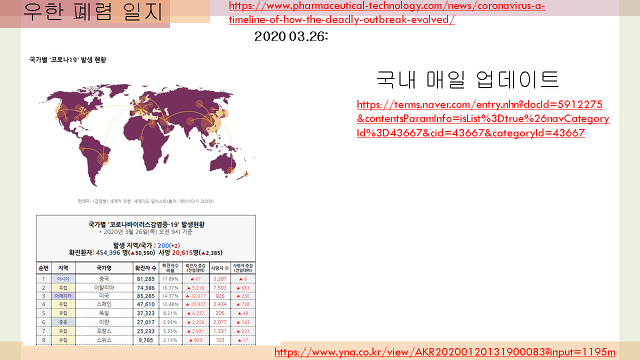
Task: Open the terms.naver.com entry link
Action: pyautogui.click(x=483, y=118)
